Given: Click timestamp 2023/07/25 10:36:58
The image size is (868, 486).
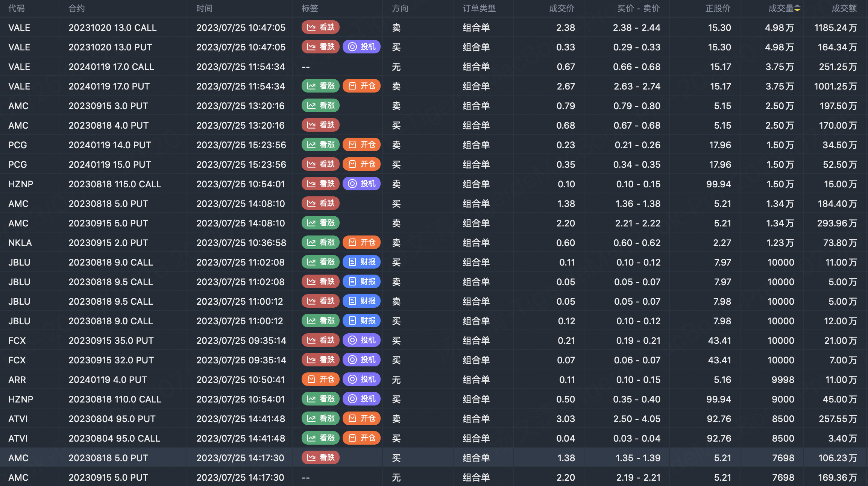Looking at the screenshot, I should click(x=241, y=243).
